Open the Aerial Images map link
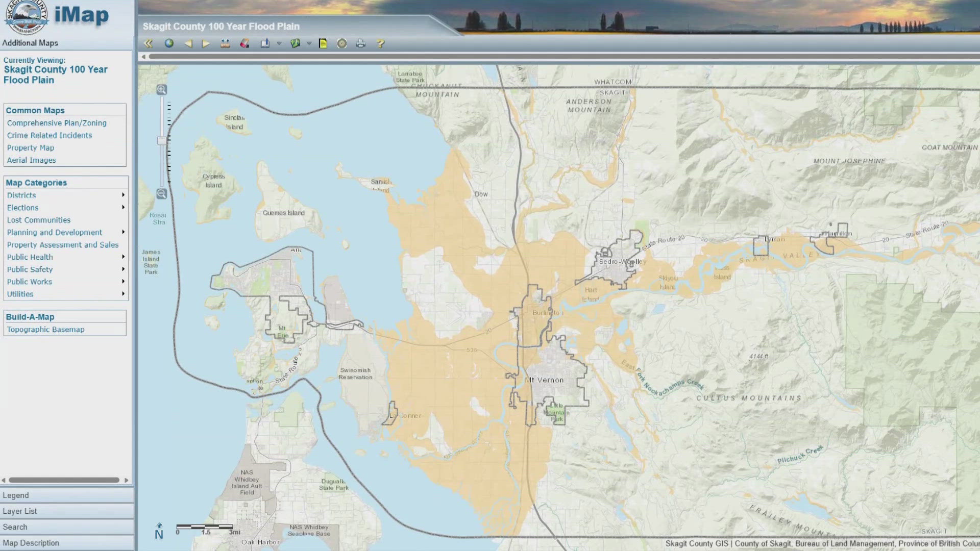980x551 pixels. click(31, 160)
